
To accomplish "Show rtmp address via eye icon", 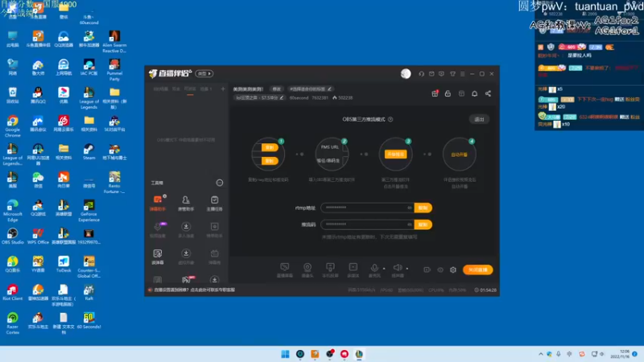I will coord(410,208).
